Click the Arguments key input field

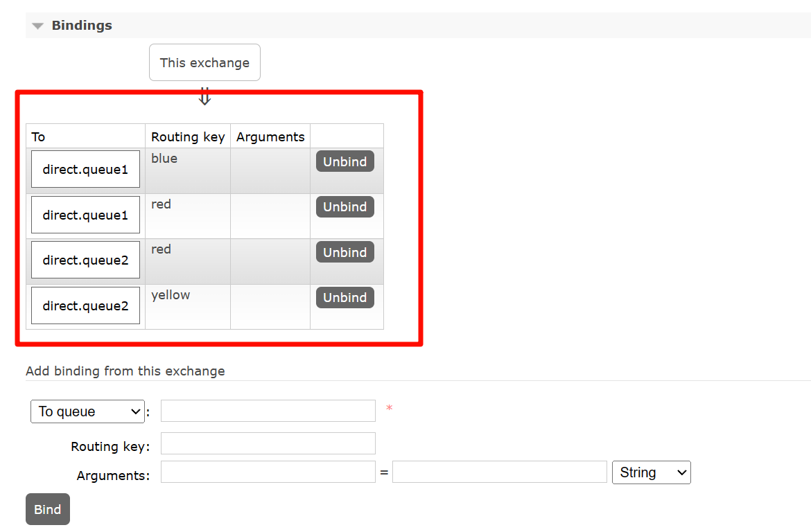(268, 472)
